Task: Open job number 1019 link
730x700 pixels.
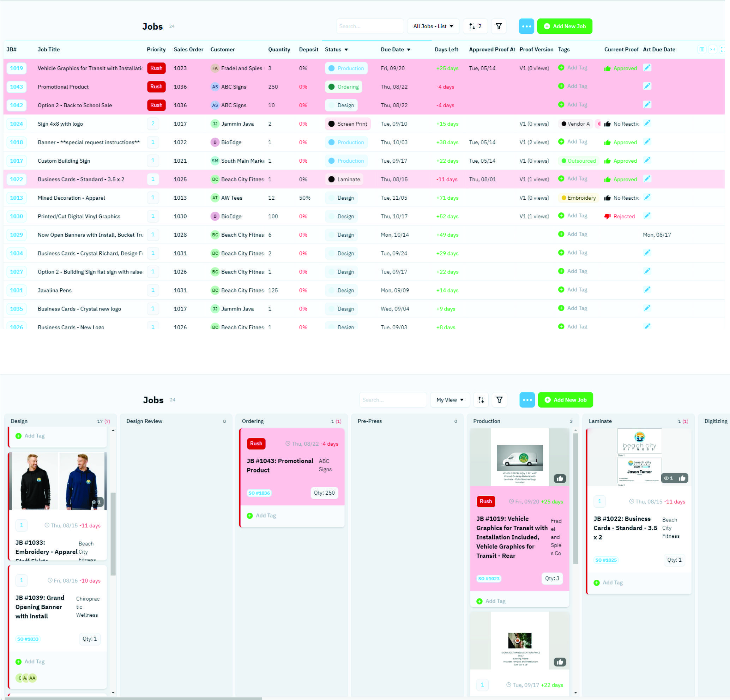Action: pyautogui.click(x=16, y=68)
